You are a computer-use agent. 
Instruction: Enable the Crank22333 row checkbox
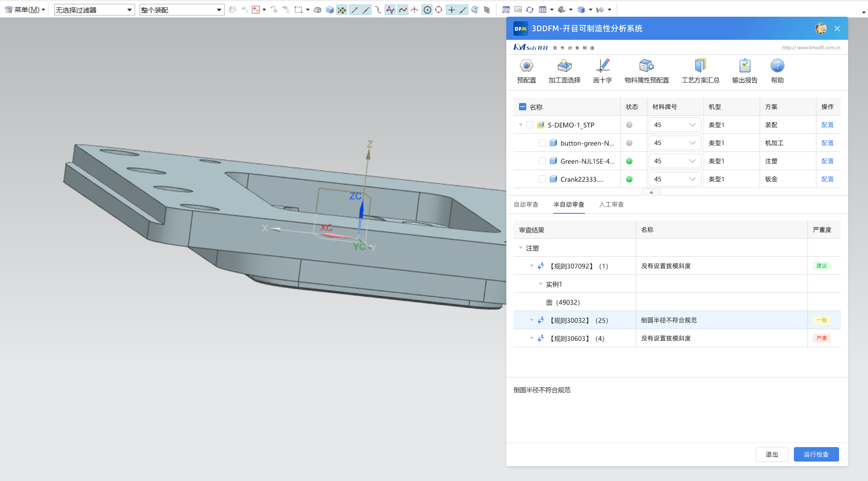[x=542, y=179]
